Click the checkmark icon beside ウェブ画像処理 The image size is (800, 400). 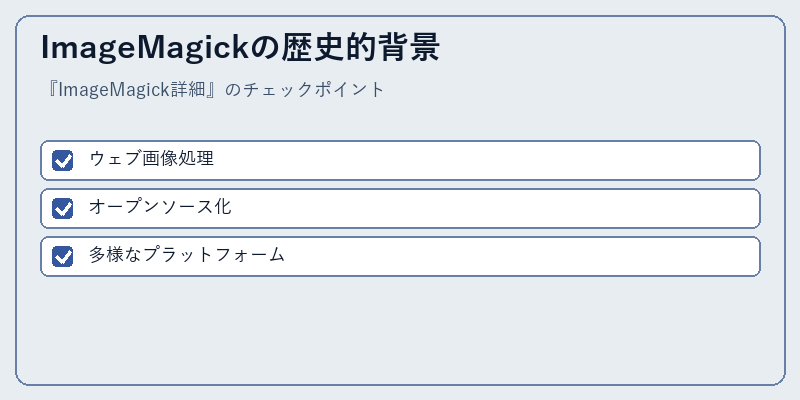tap(62, 160)
